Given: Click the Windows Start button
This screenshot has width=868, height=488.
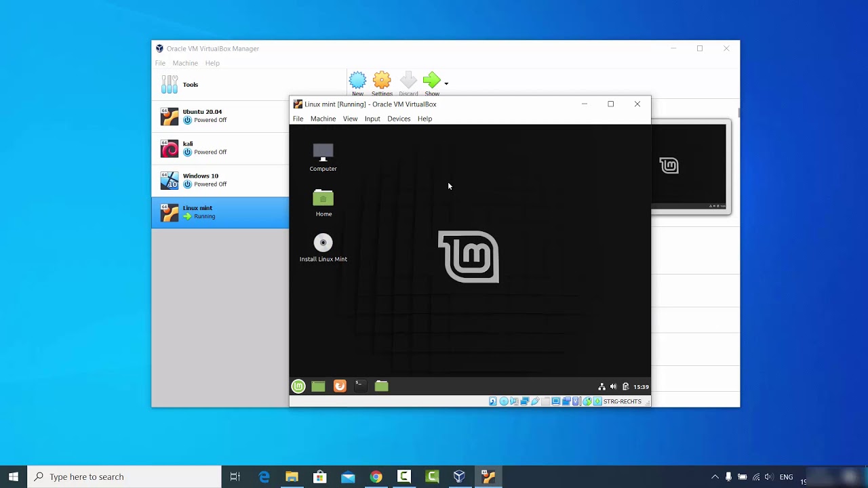Looking at the screenshot, I should point(14,476).
